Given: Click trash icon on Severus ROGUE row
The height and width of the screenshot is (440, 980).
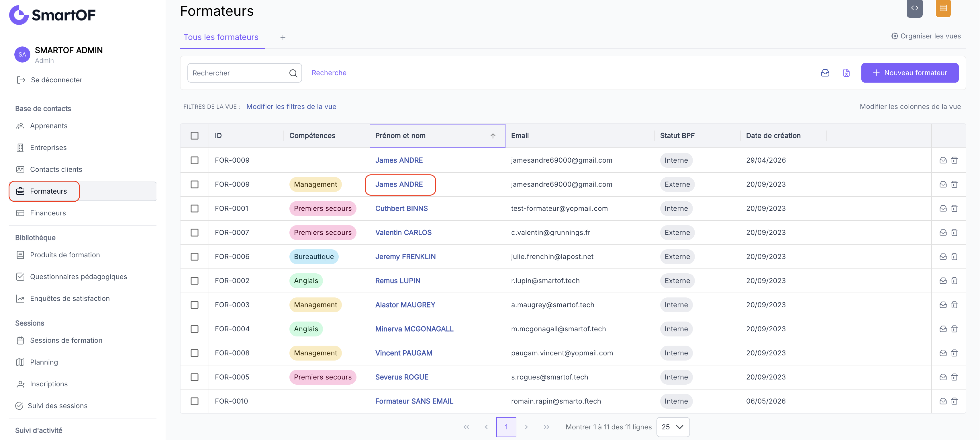Looking at the screenshot, I should pyautogui.click(x=954, y=377).
